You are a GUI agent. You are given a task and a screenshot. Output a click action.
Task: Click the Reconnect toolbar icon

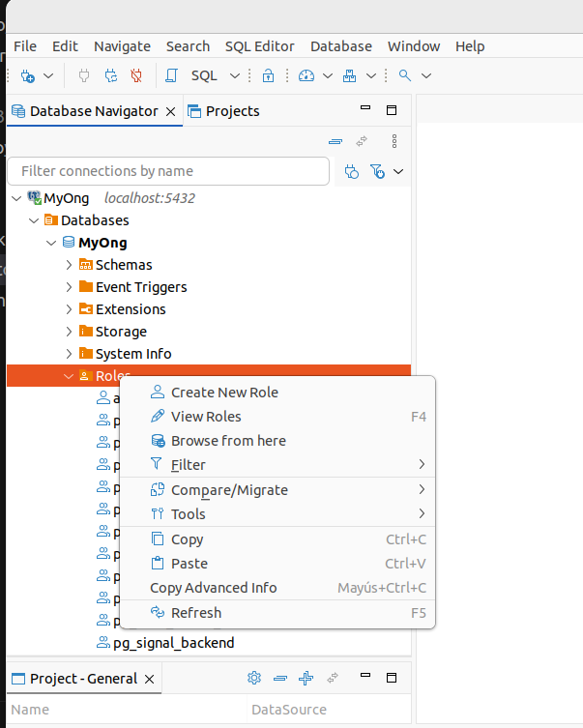(x=110, y=75)
